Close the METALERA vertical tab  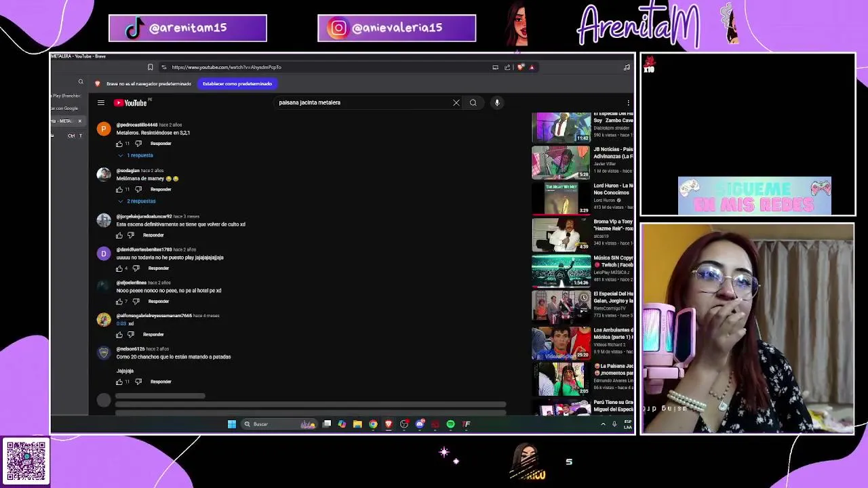tap(79, 121)
